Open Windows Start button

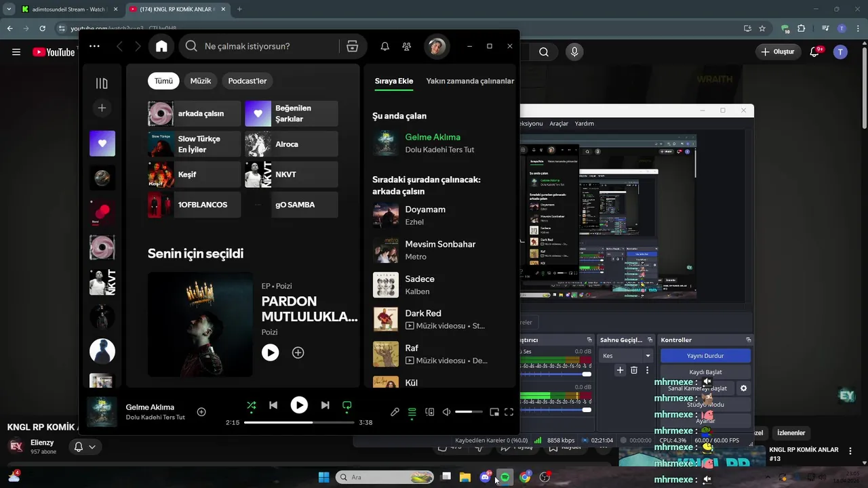pyautogui.click(x=323, y=477)
